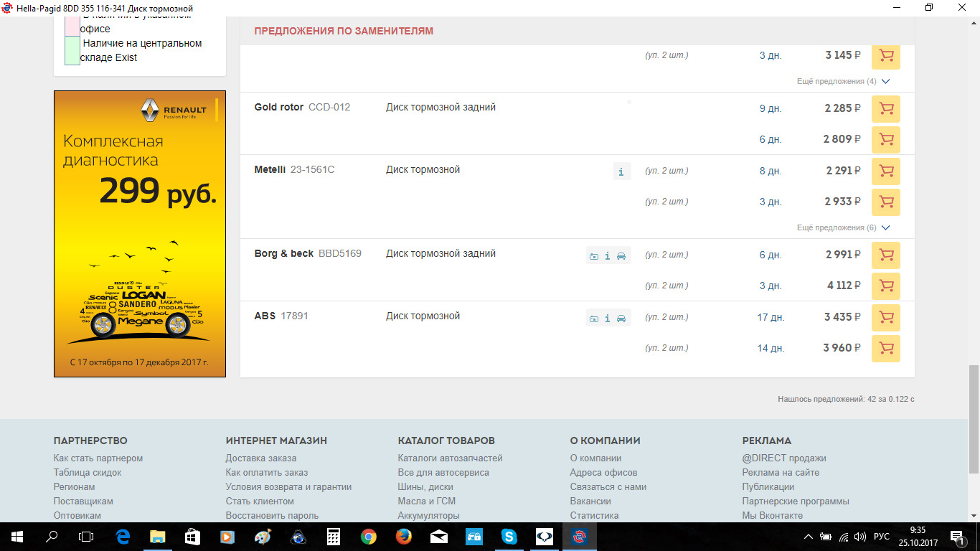980x551 pixels.
Task: Click cart button beside 3 960 ₽ price
Action: click(886, 349)
